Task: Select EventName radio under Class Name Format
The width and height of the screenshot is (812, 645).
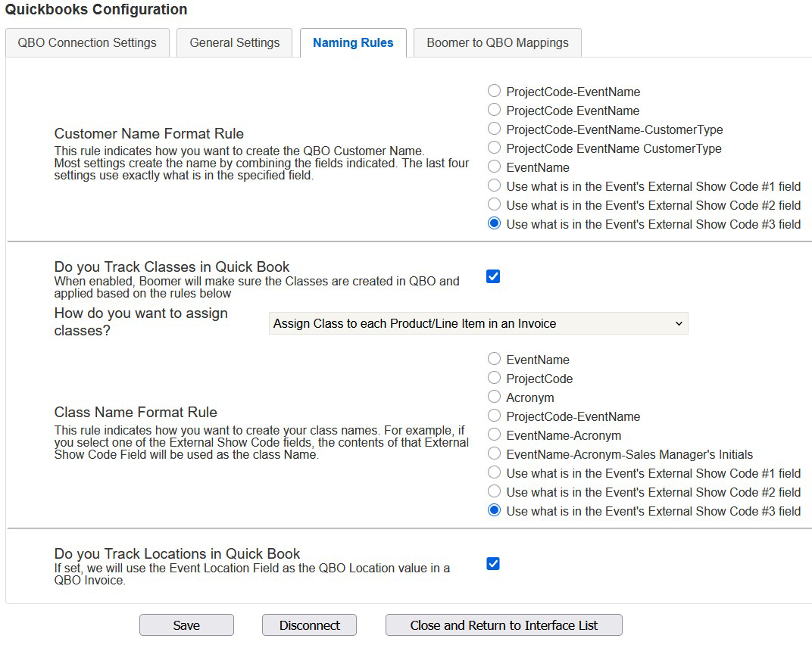Action: [494, 359]
